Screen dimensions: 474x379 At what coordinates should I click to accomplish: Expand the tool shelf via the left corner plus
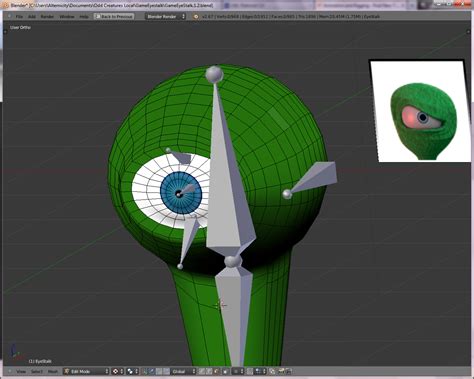pos(5,32)
